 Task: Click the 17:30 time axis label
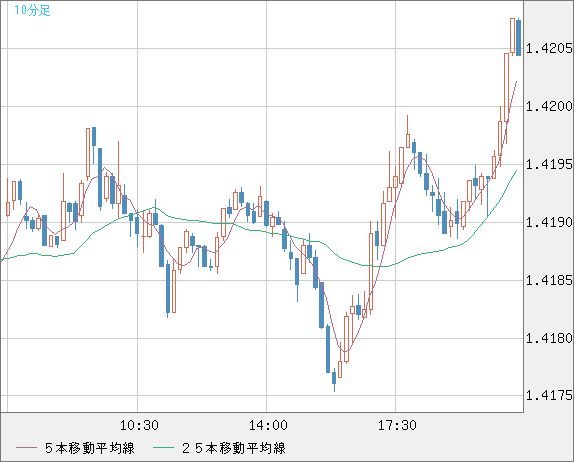397,425
